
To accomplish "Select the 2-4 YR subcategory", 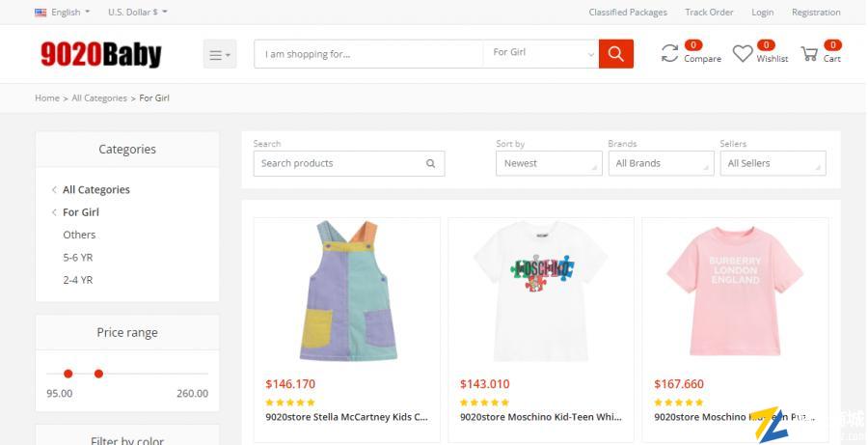I will click(77, 280).
